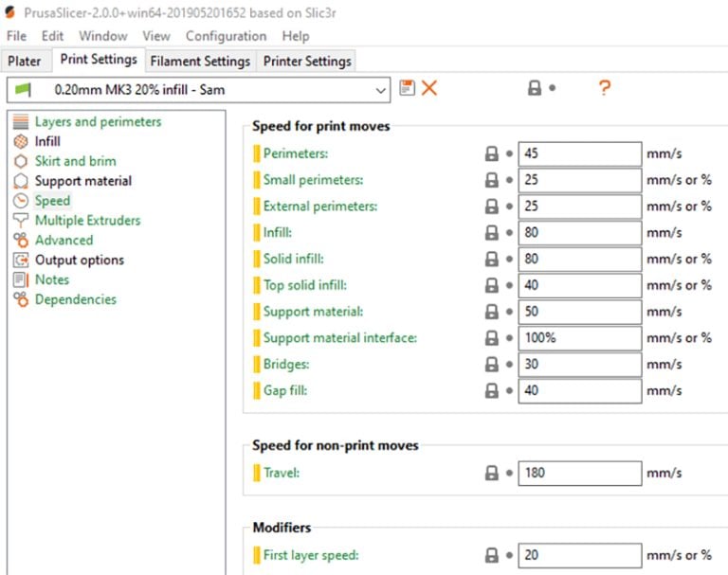This screenshot has width=728, height=575.
Task: Click the lock icon in Infill speed row
Action: pos(492,232)
